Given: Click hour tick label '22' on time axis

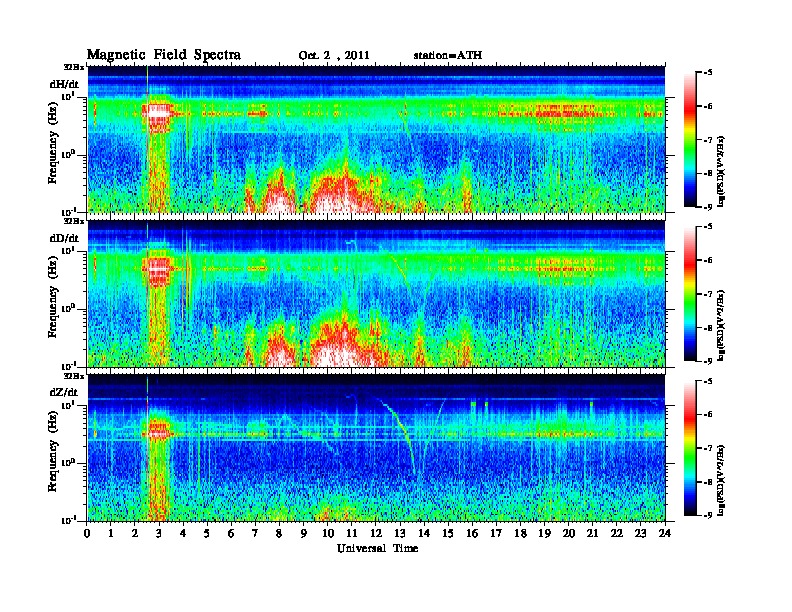Looking at the screenshot, I should click(617, 533).
